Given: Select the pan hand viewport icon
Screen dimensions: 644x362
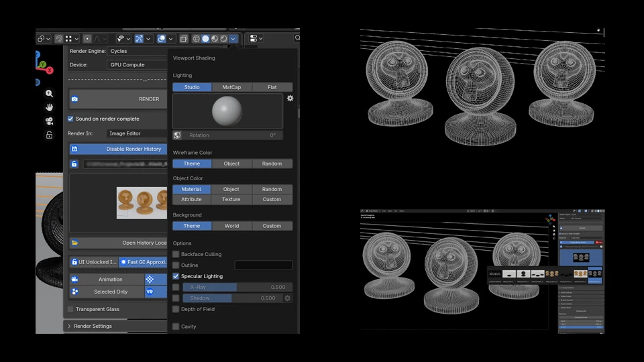Looking at the screenshot, I should tap(49, 107).
